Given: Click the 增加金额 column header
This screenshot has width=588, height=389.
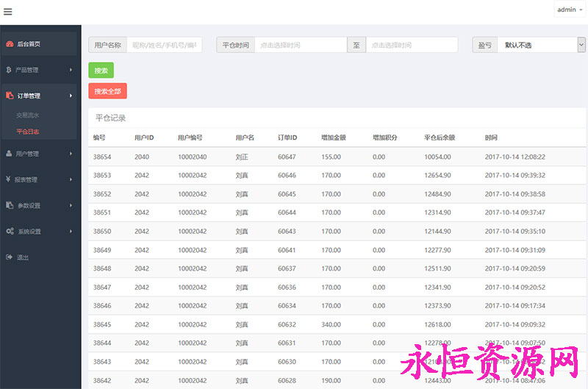Looking at the screenshot, I should pyautogui.click(x=334, y=138).
